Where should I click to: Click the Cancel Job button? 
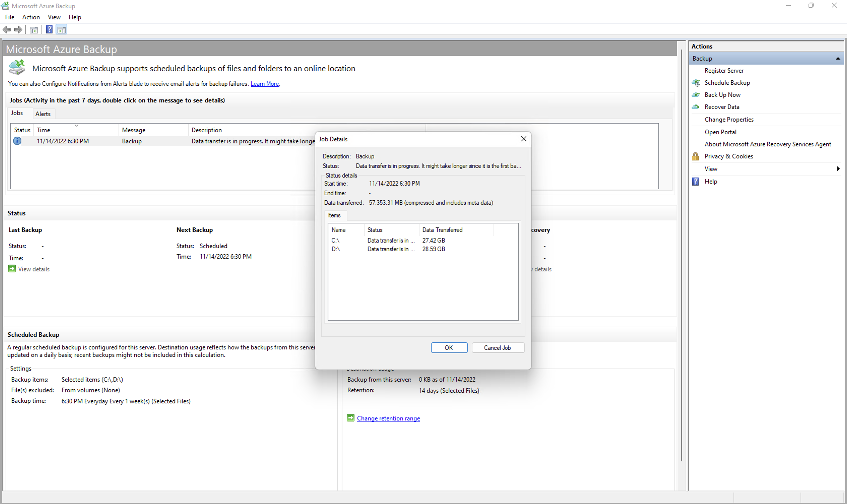(x=498, y=348)
